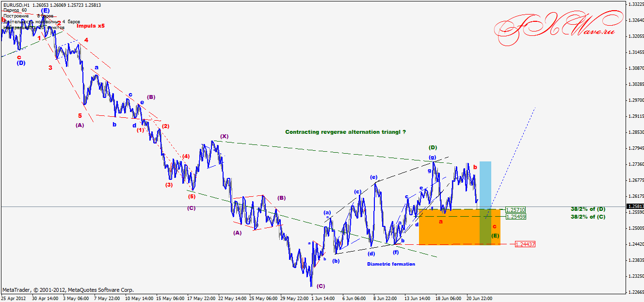Select the green (D) label above (g)
Screen dimensions: 644x302
pyautogui.click(x=434, y=147)
